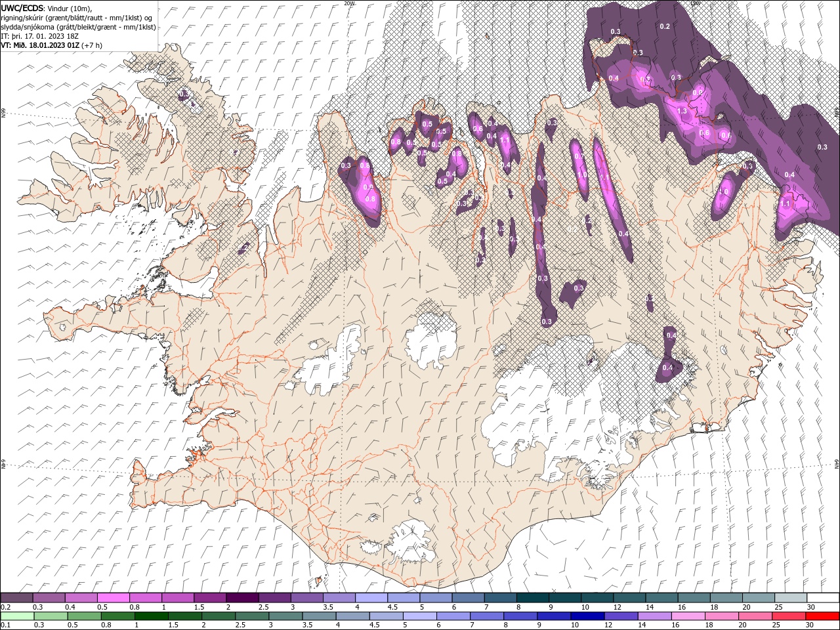Click the 'rigning/skúrir' legend description line
This screenshot has width=840, height=630.
[77, 18]
